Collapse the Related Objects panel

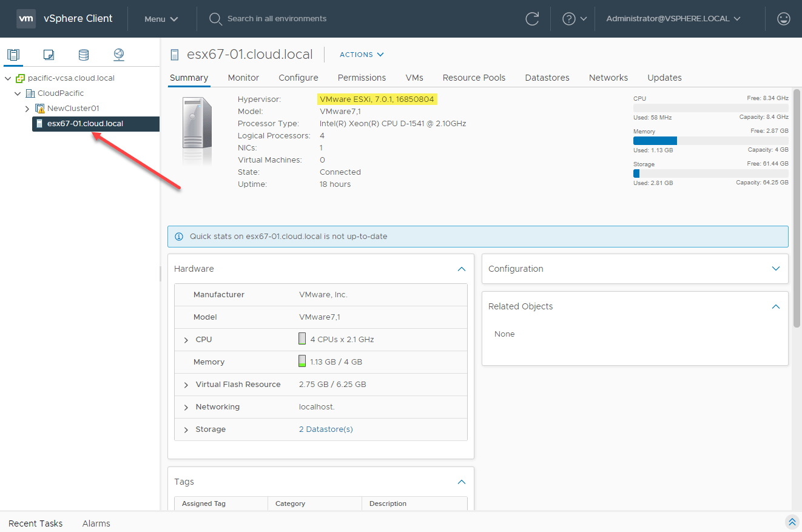[x=776, y=306]
